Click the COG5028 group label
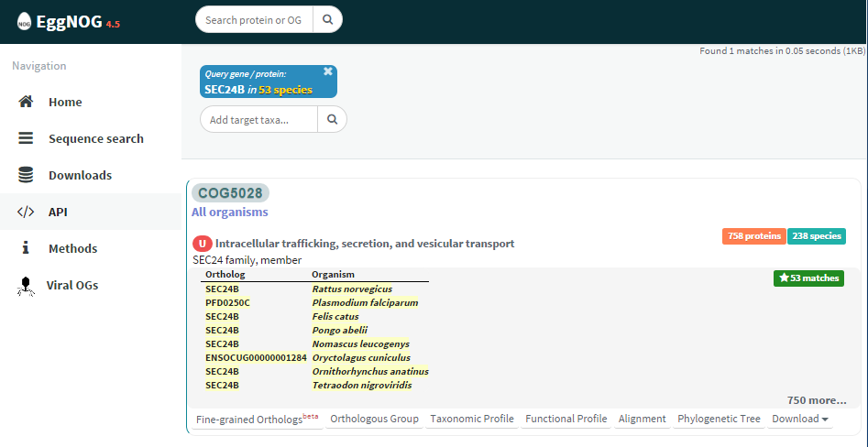868x447 pixels. (x=230, y=193)
